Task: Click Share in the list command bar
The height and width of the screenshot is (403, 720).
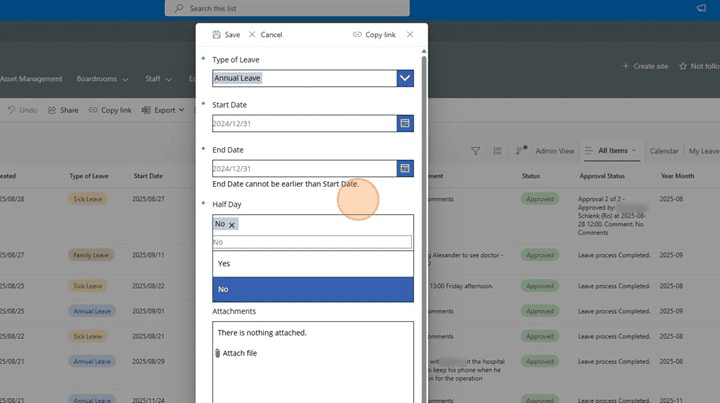Action: 62,110
